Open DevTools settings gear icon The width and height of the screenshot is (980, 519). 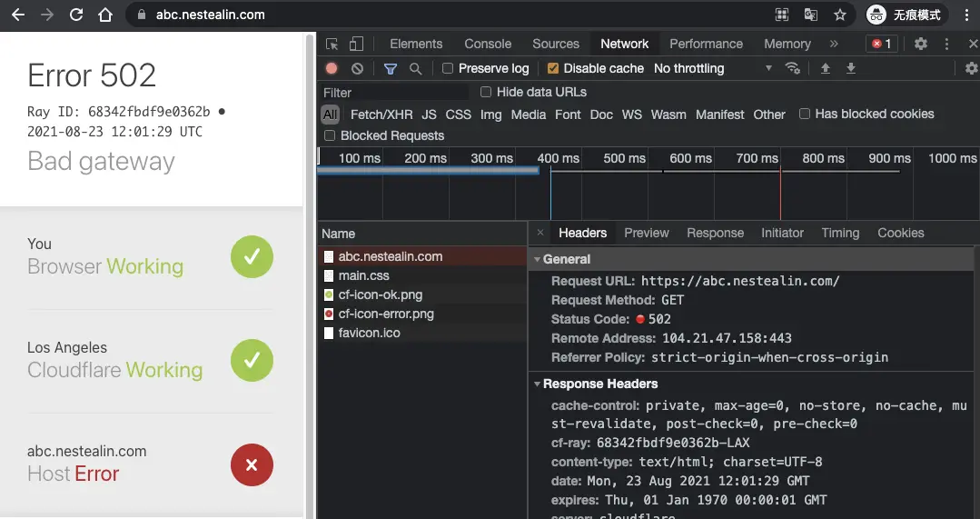pyautogui.click(x=921, y=44)
